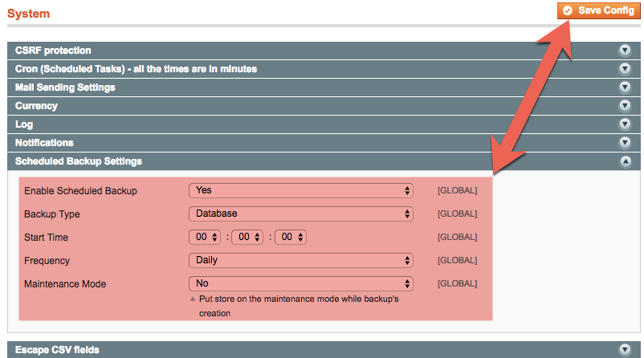Click the Save Config button

point(597,10)
